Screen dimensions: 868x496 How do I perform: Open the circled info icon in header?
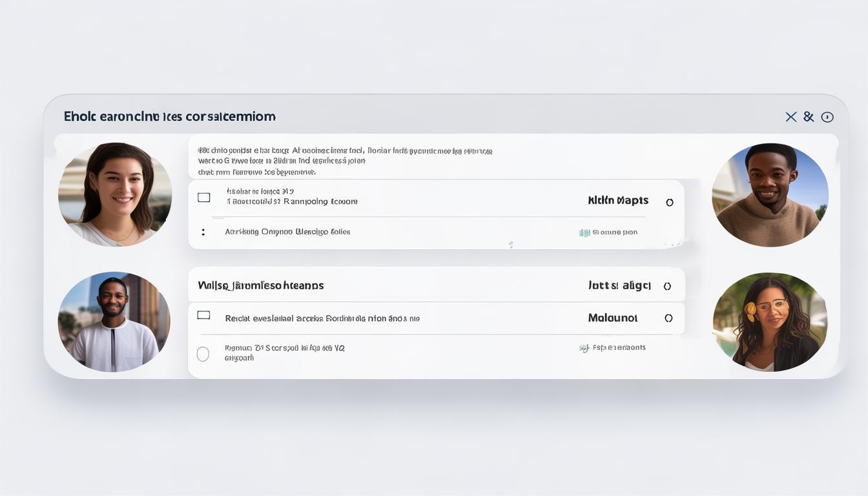pos(827,117)
